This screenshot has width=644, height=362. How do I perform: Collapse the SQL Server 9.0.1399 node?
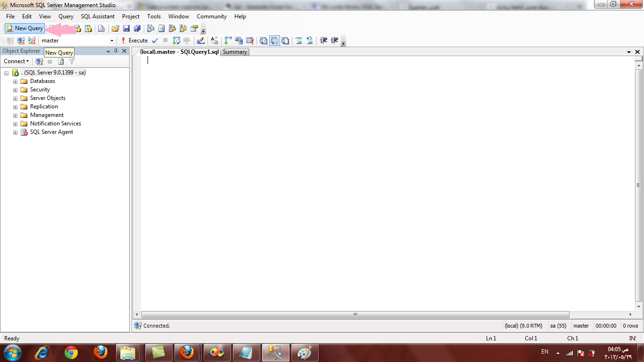(x=7, y=73)
